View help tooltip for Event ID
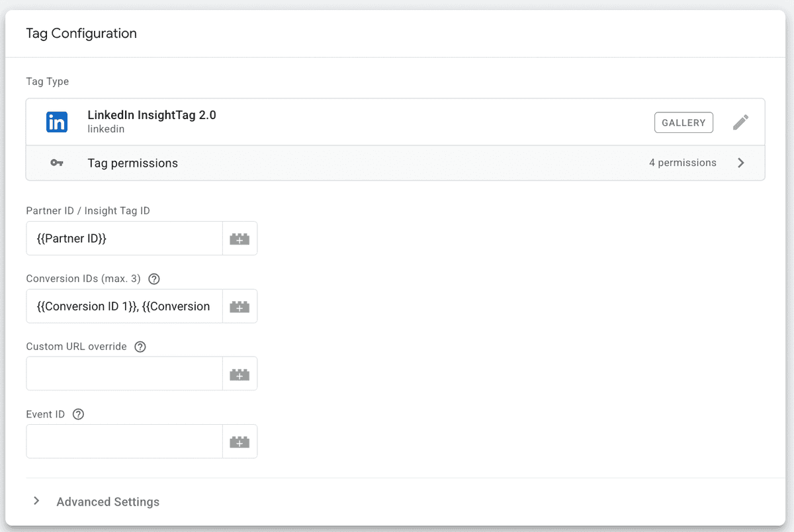Screen dimensions: 794x532 click(x=78, y=414)
